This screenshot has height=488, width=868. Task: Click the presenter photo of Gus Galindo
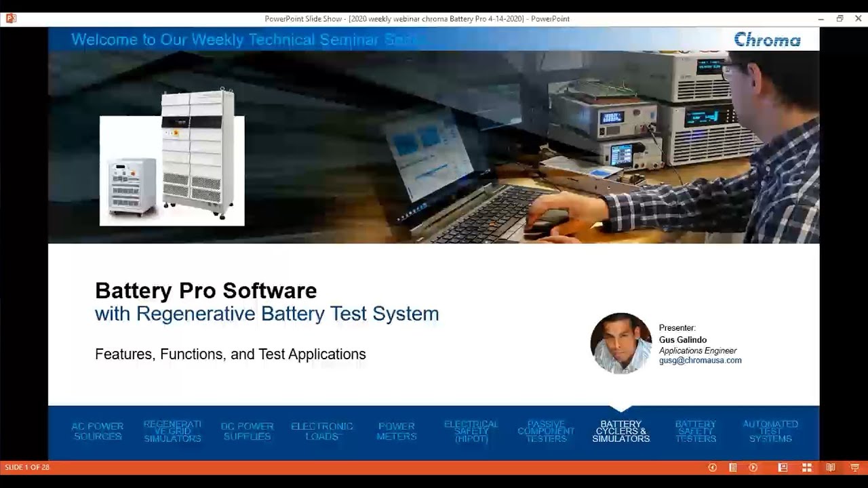point(621,344)
